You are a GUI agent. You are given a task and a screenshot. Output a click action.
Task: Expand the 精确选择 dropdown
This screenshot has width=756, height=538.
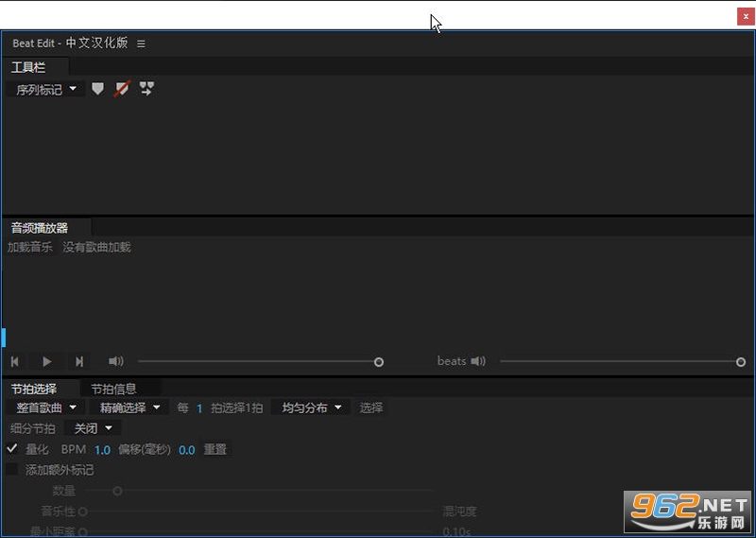pyautogui.click(x=129, y=408)
